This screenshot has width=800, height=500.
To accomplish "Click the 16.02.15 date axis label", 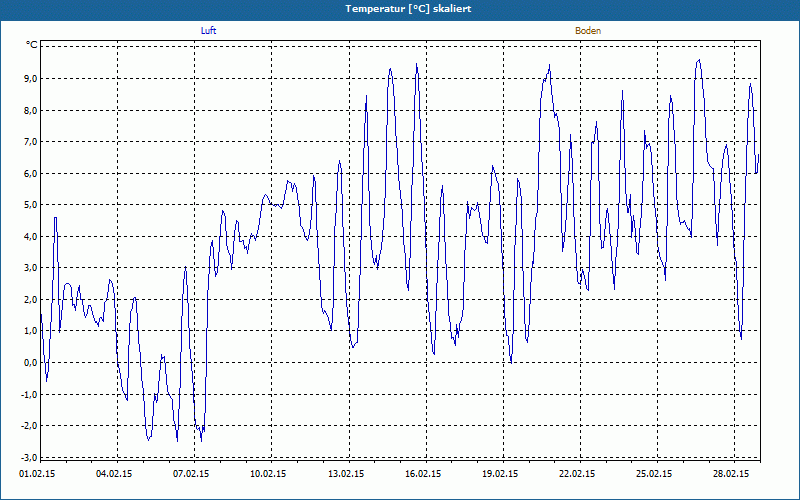I will (x=423, y=474).
